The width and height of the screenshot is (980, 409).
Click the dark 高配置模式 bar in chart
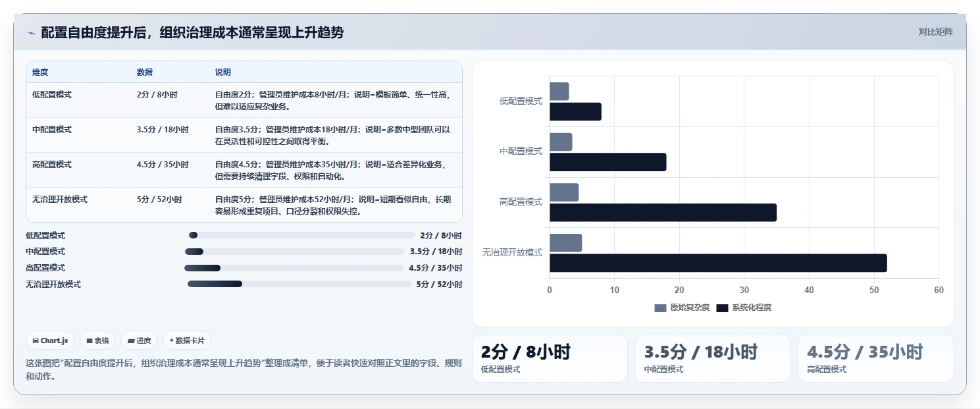(663, 213)
